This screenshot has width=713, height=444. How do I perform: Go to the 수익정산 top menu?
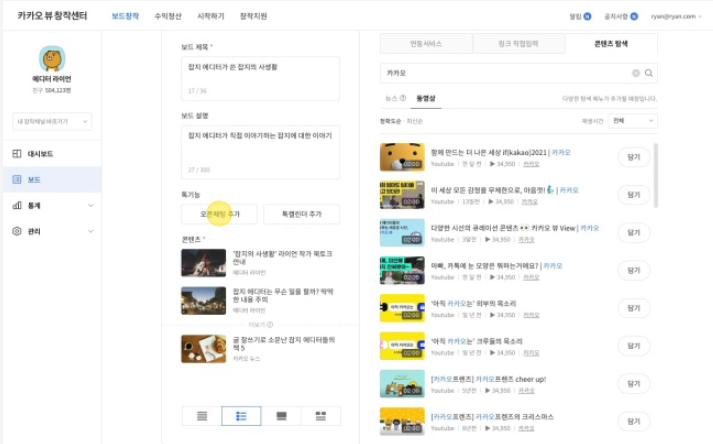click(x=168, y=16)
